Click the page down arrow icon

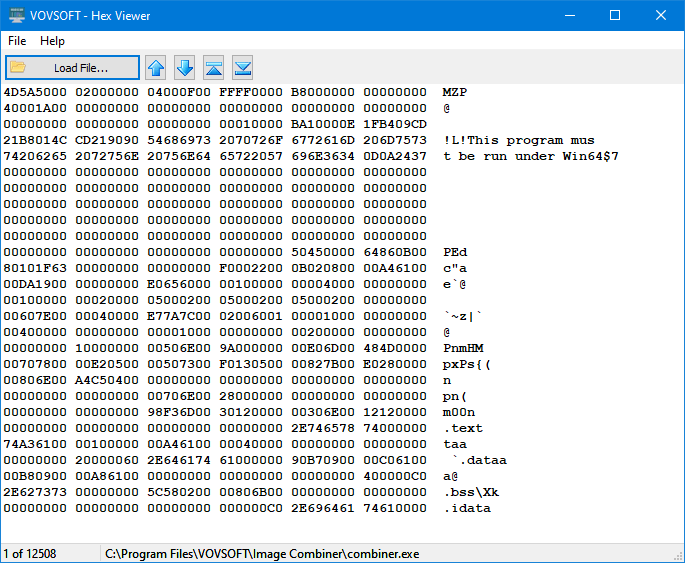184,68
